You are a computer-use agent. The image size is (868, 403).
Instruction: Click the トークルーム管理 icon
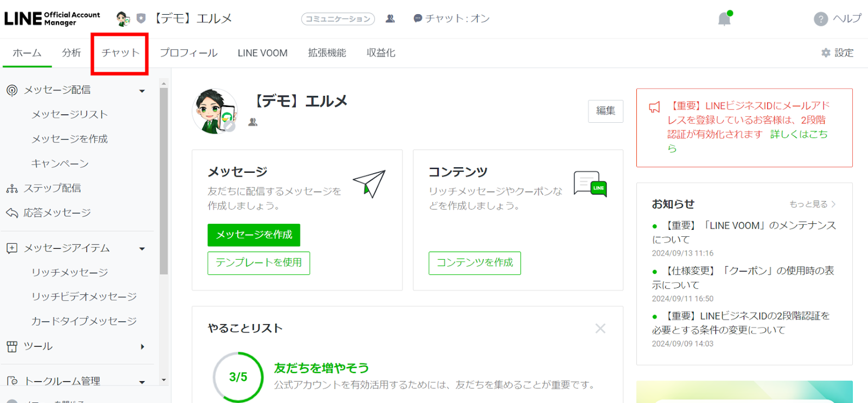click(x=12, y=381)
